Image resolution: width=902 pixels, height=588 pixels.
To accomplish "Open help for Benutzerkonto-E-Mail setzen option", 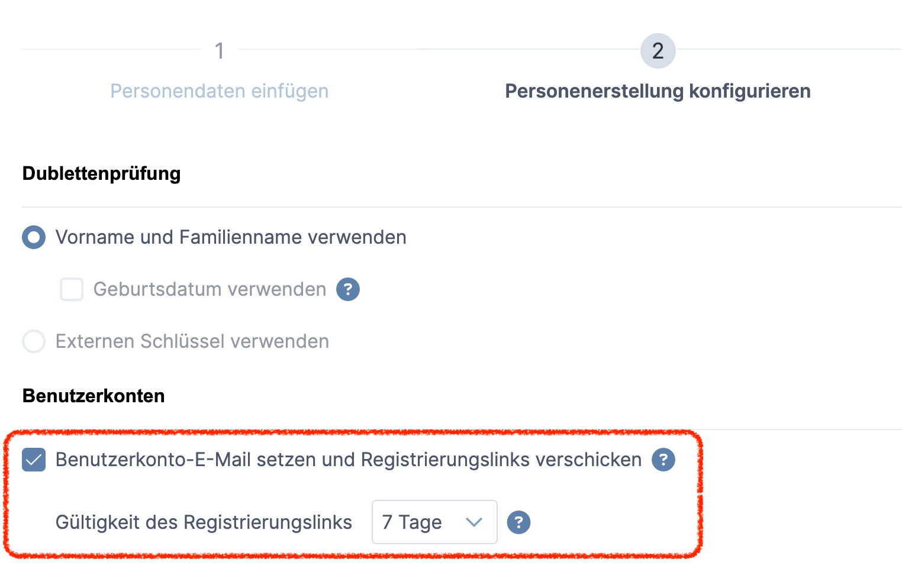I will coord(663,460).
